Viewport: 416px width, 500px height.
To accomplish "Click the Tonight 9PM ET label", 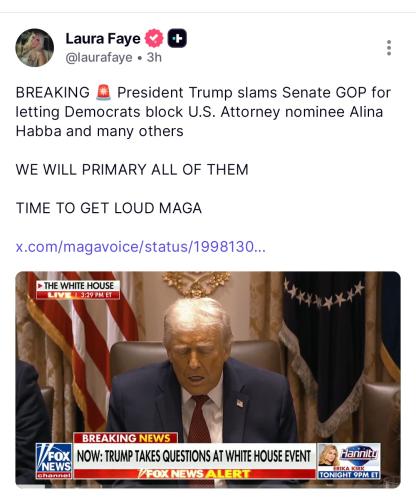I will (x=349, y=475).
